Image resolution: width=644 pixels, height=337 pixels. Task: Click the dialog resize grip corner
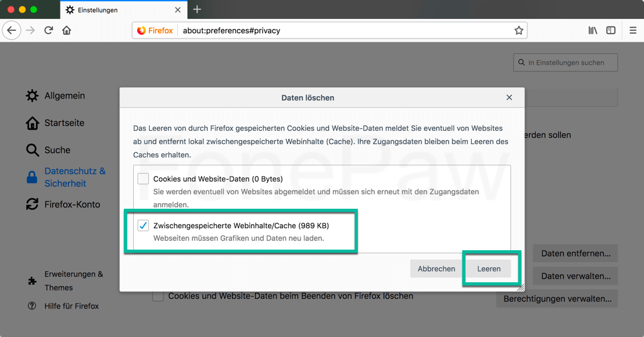(520, 288)
